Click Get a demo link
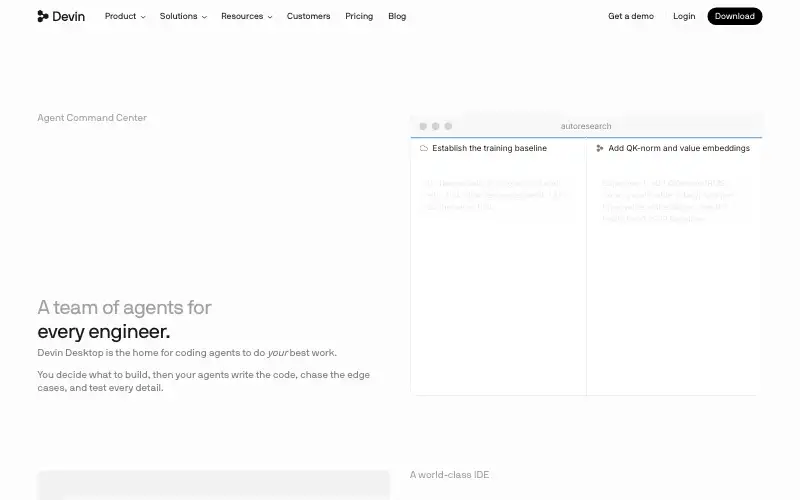 tap(631, 16)
